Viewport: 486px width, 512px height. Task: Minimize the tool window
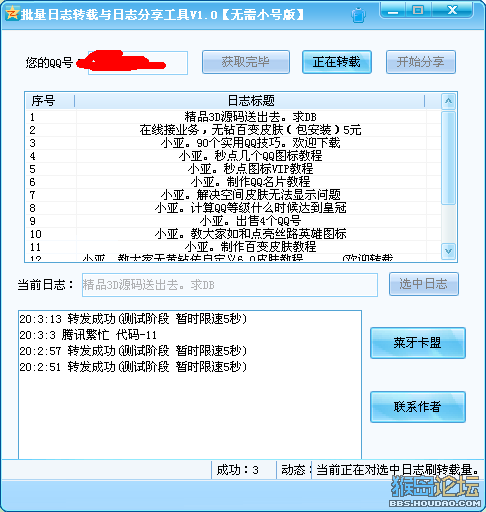pyautogui.click(x=393, y=11)
